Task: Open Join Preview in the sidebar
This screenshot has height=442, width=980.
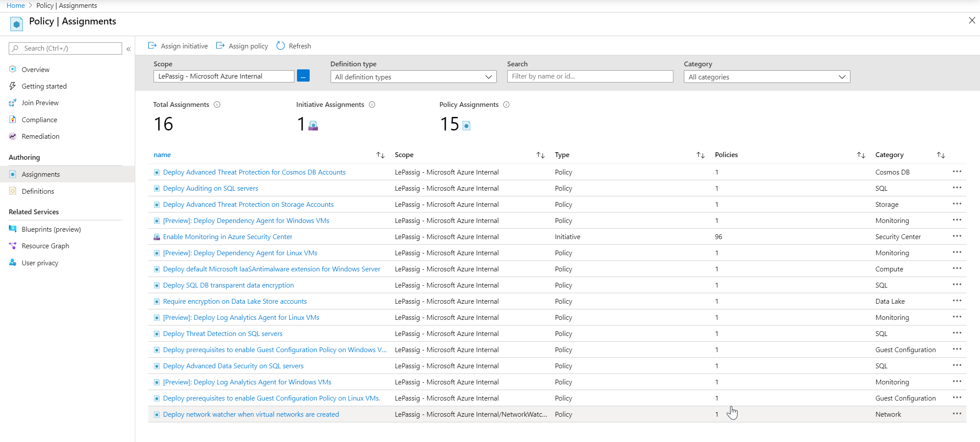Action: pos(40,103)
